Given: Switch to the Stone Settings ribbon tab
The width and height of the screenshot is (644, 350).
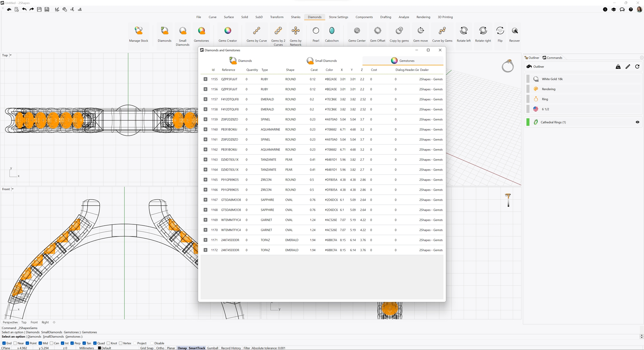Looking at the screenshot, I should (338, 17).
